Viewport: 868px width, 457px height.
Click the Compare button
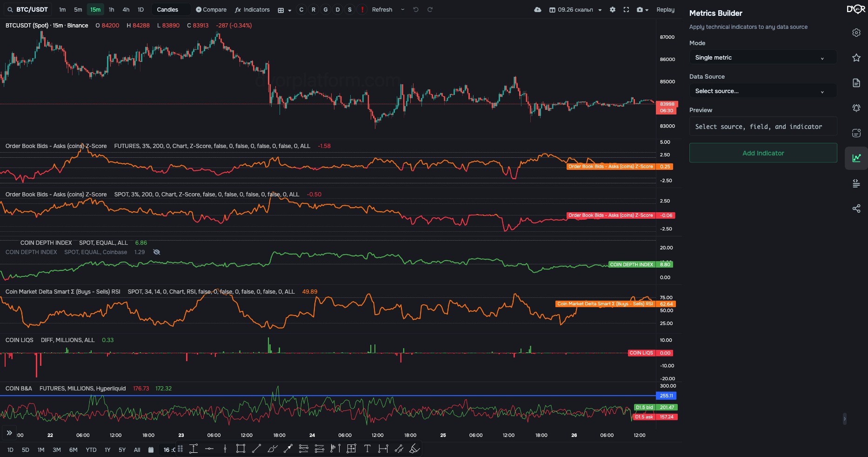(211, 10)
